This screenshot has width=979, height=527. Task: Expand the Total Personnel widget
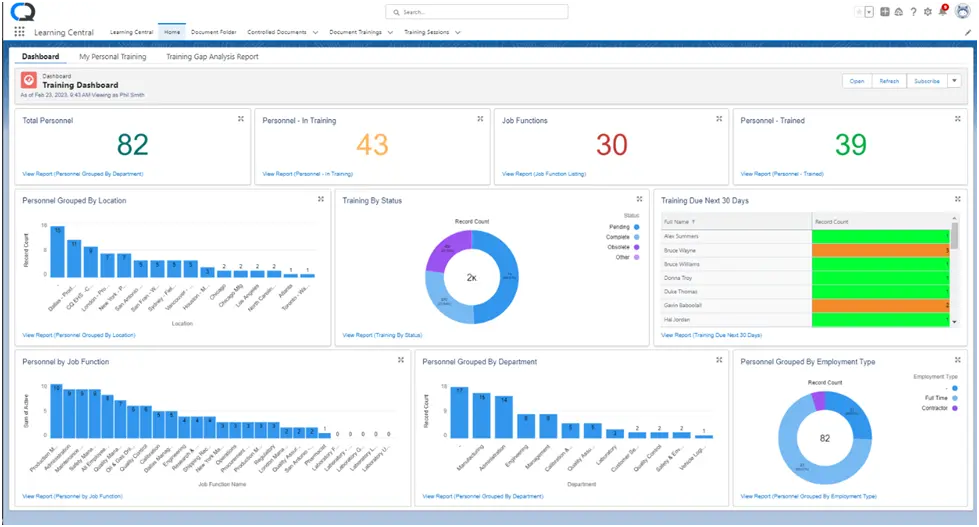[241, 119]
